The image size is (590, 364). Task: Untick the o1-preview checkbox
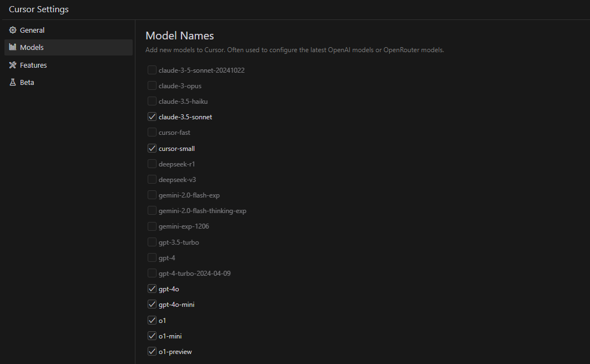152,352
